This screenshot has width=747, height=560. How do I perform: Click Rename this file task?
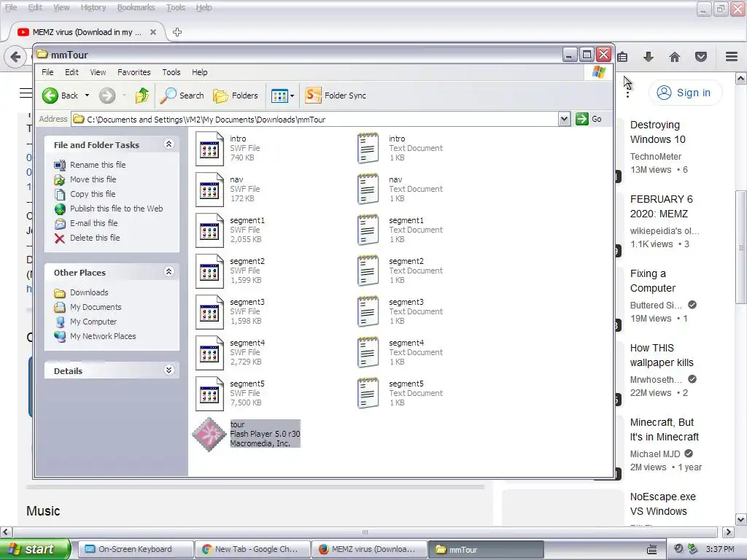90,165
